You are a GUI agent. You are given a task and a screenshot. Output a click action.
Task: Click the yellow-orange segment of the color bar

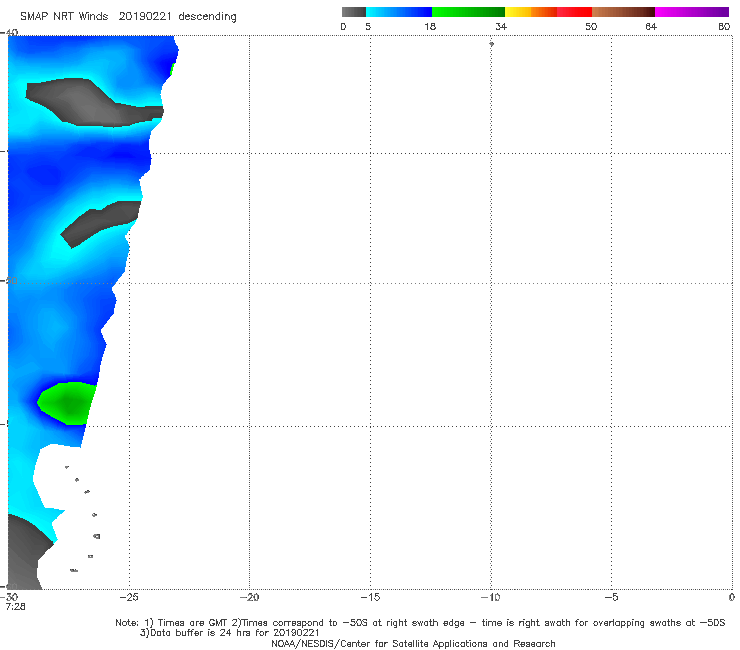530,12
